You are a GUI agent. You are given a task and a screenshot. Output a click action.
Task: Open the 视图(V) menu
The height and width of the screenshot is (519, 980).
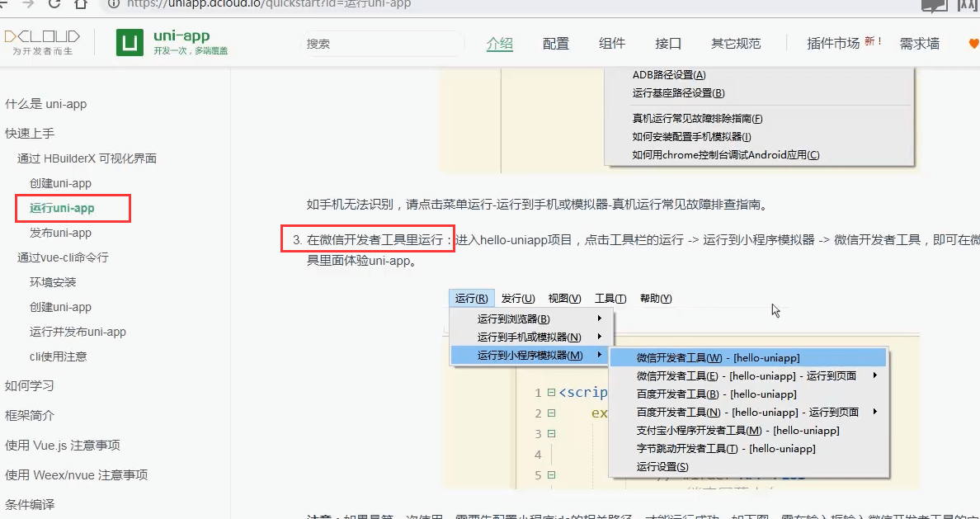[564, 298]
